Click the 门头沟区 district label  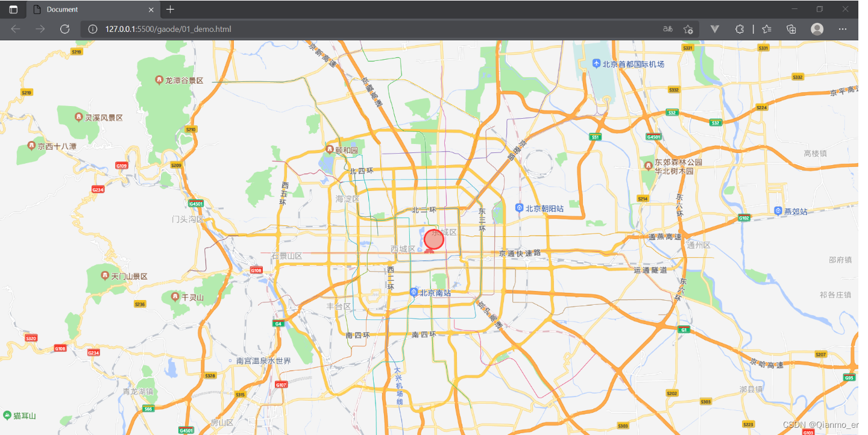pos(188,219)
